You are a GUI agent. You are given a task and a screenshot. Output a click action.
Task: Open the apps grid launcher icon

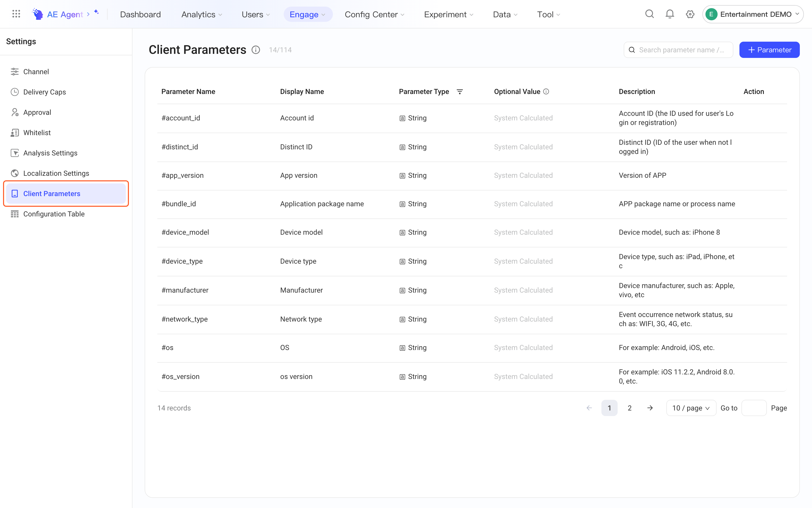click(16, 14)
